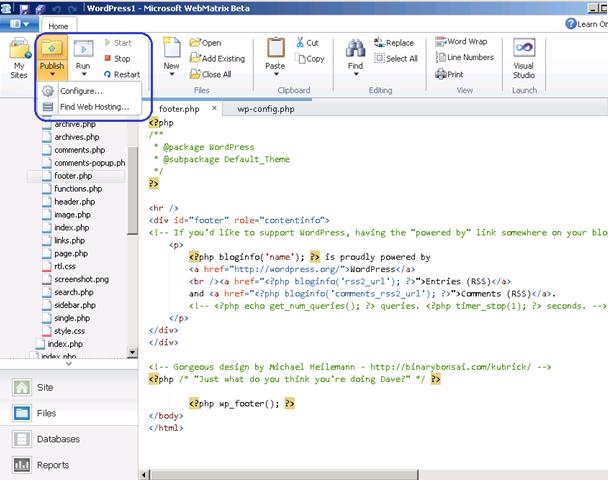Paste from the clipboard
Image resolution: width=608 pixels, height=480 pixels.
point(275,54)
